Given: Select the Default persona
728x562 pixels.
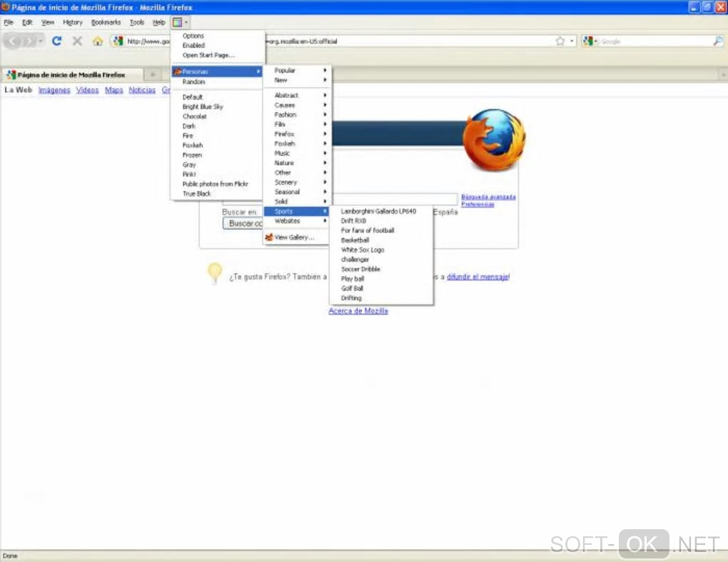Looking at the screenshot, I should click(218, 97).
